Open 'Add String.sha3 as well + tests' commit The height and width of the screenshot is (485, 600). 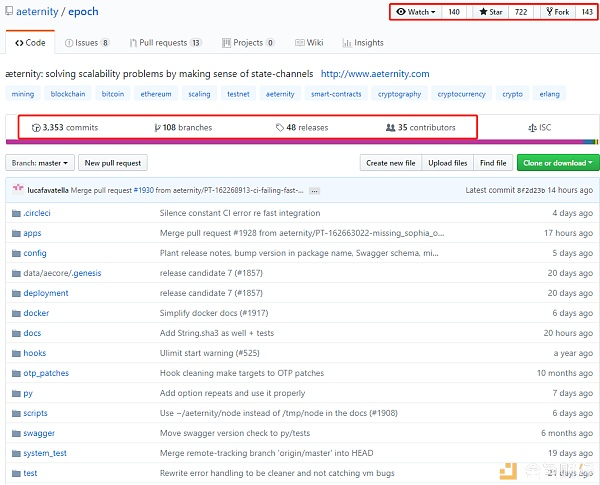click(x=217, y=333)
